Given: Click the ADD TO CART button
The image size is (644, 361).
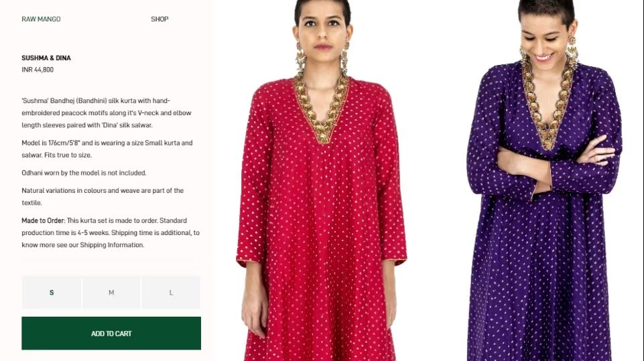Looking at the screenshot, I should click(x=111, y=333).
